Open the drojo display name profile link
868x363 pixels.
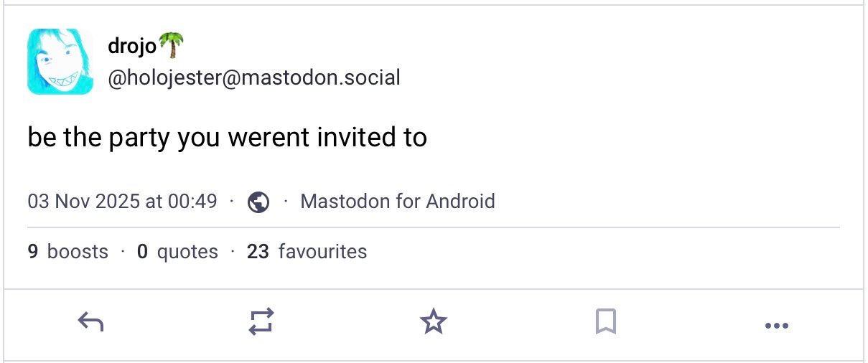[x=132, y=47]
